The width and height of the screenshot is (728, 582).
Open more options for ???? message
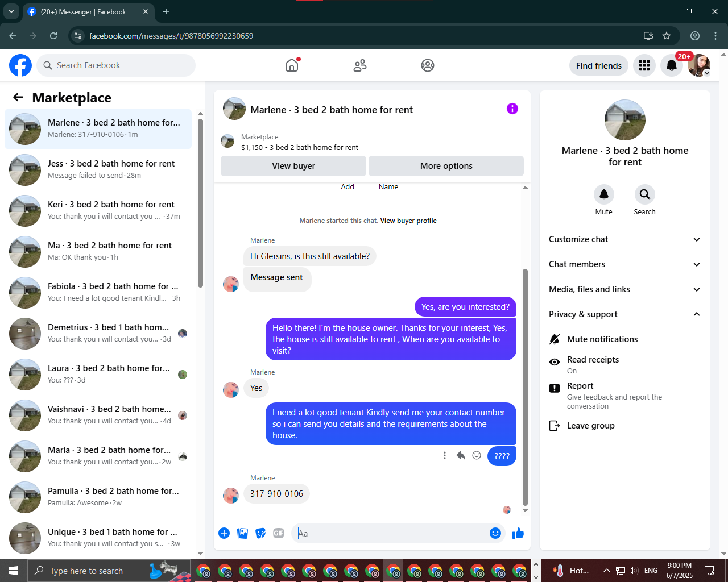pyautogui.click(x=445, y=455)
